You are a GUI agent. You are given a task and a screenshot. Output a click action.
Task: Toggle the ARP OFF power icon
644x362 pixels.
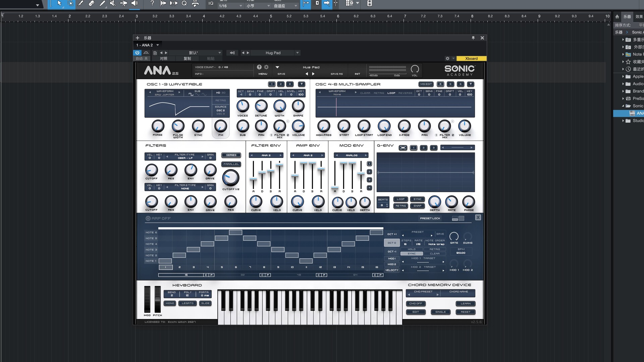[148, 218]
